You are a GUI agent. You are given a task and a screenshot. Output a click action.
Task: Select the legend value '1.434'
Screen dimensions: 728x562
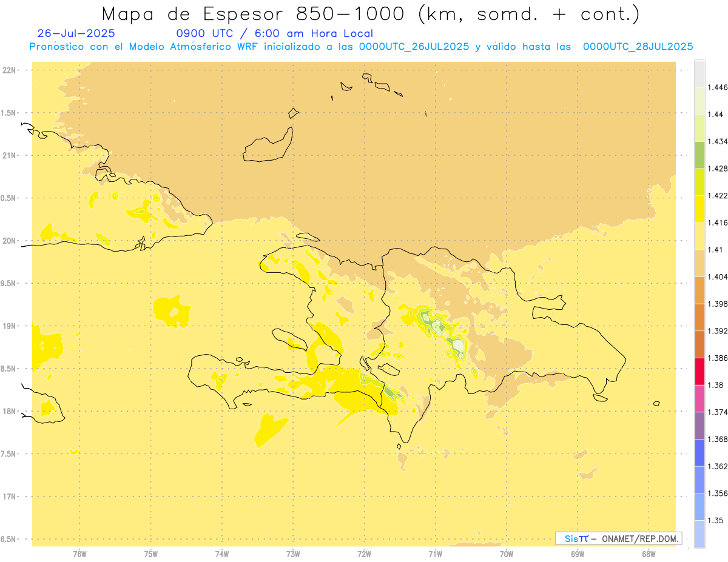(717, 141)
